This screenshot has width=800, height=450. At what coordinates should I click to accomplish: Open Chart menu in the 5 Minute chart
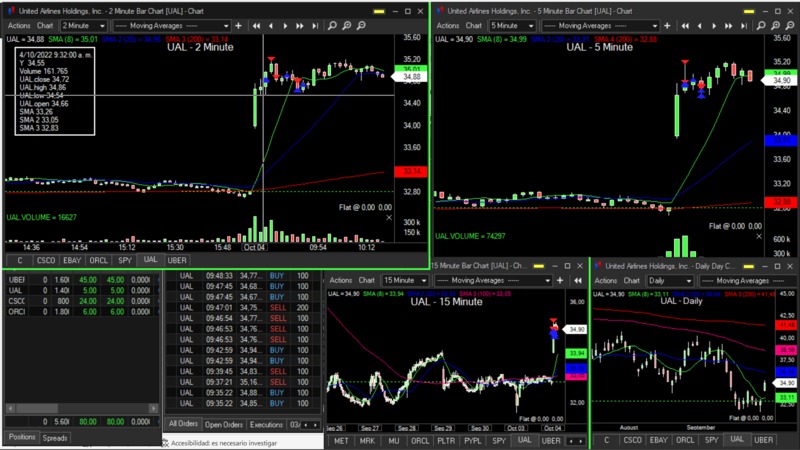coord(472,25)
